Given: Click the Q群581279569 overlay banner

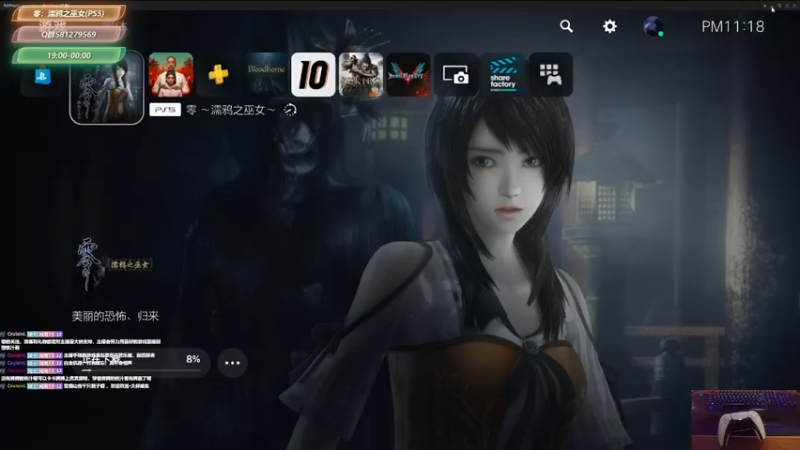Looking at the screenshot, I should (x=69, y=34).
